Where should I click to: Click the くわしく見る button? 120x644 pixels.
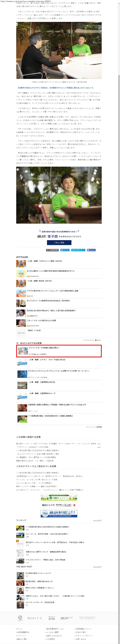coord(59,242)
